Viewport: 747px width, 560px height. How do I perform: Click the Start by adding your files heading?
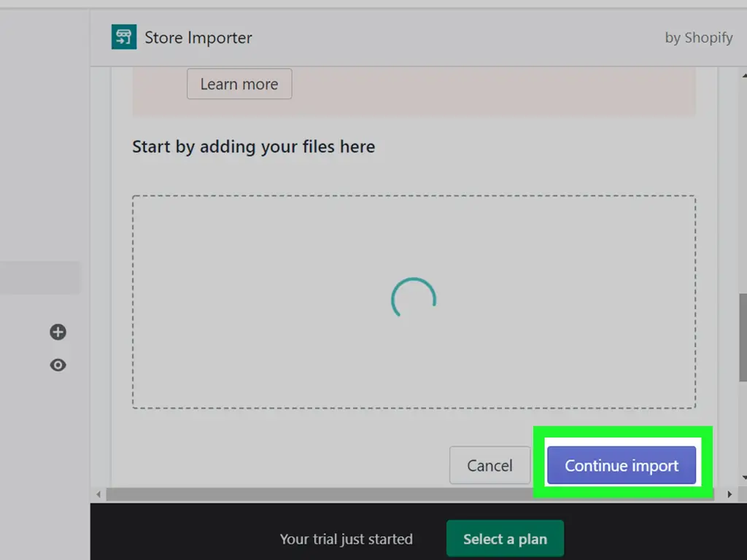[253, 147]
